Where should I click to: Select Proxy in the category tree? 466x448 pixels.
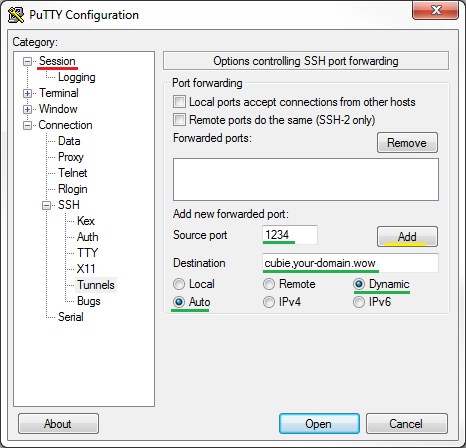tap(71, 157)
